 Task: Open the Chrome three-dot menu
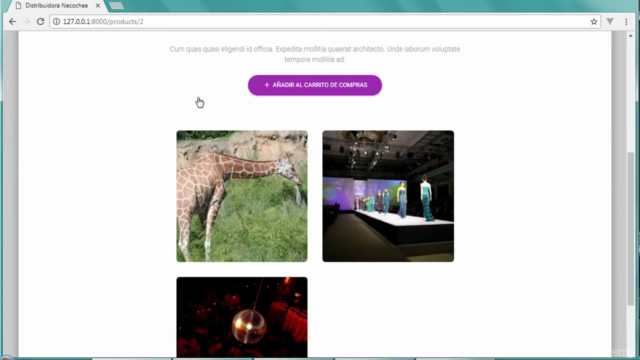[626, 22]
